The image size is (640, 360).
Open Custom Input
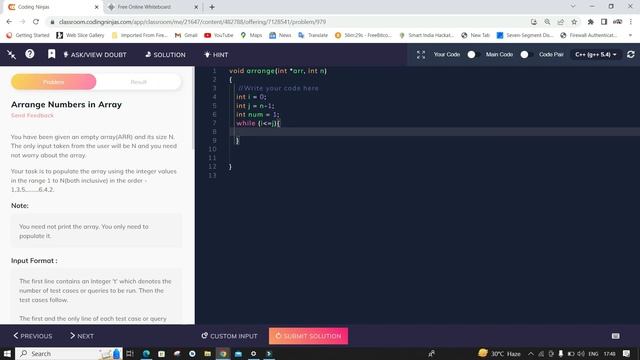point(229,336)
